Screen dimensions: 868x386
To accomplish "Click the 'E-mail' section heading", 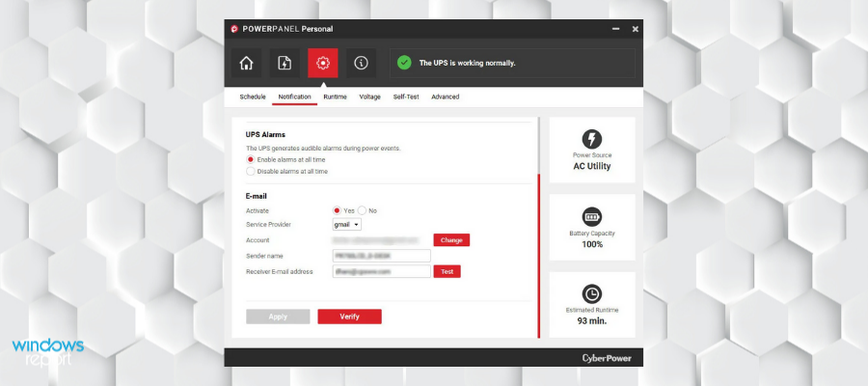I will 257,196.
